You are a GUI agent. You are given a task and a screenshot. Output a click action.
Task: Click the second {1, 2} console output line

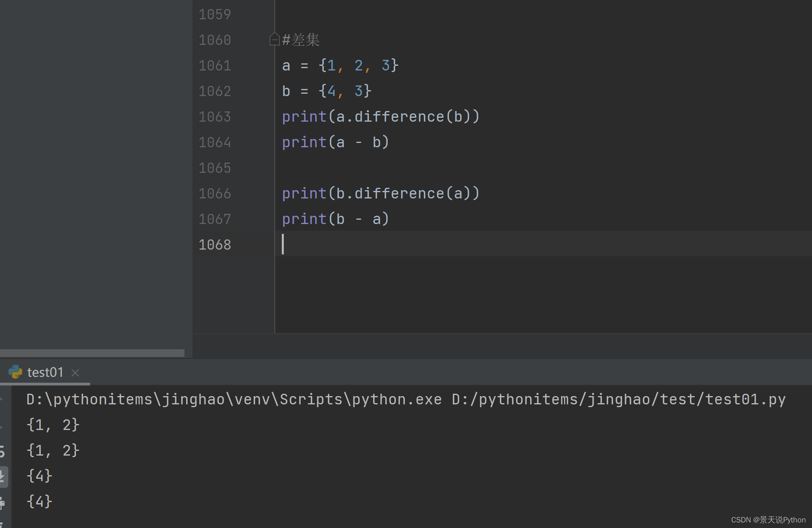53,450
